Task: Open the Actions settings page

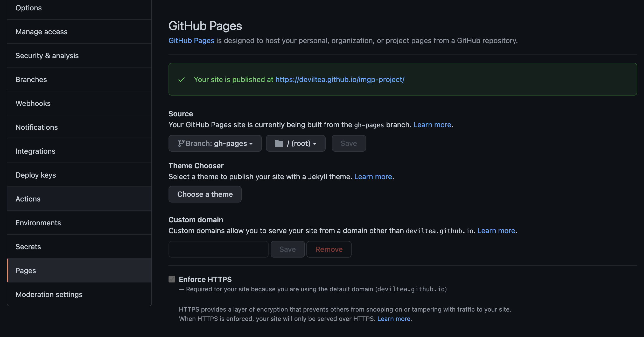Action: [79, 199]
